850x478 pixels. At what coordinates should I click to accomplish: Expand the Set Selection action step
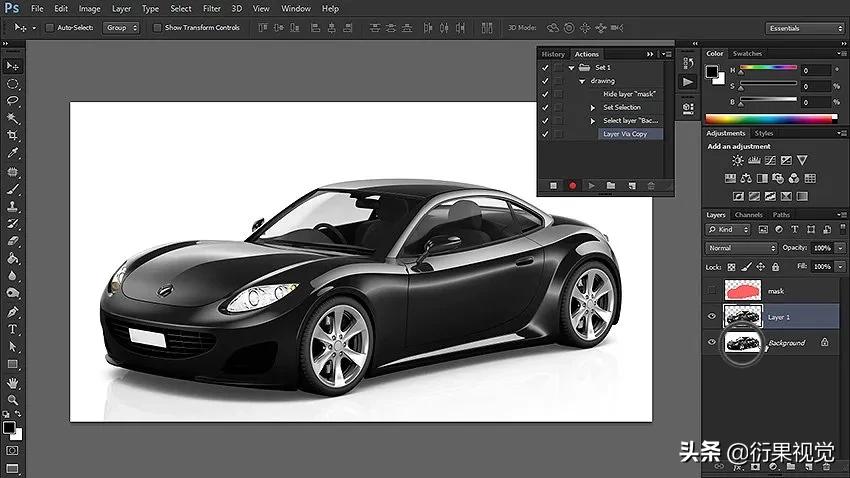pyautogui.click(x=593, y=107)
